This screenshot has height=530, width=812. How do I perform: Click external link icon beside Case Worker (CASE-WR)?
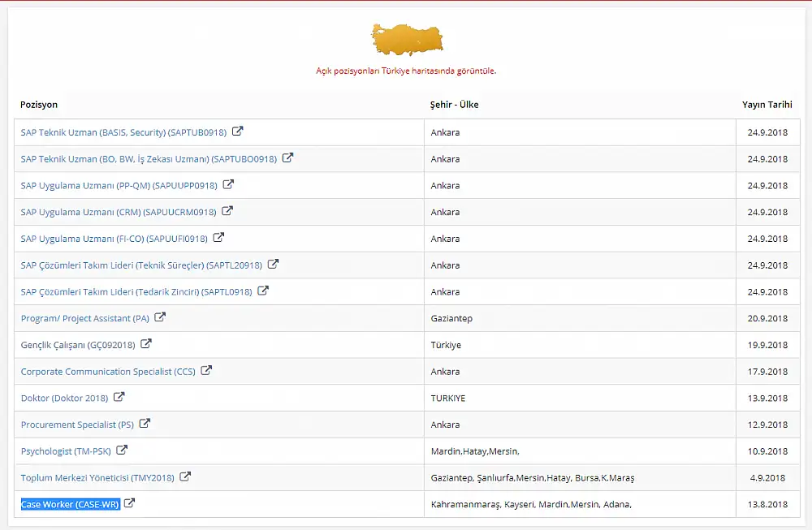pos(129,503)
